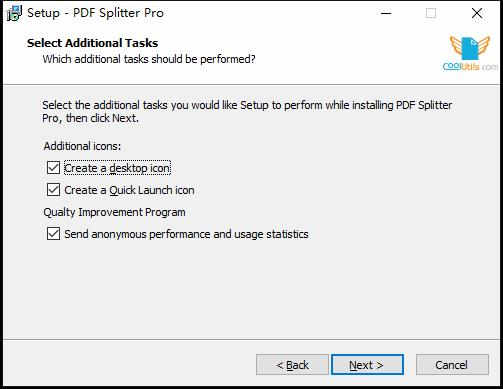The image size is (503, 389).
Task: Click the 'Select Additional Tasks' heading
Action: click(93, 43)
